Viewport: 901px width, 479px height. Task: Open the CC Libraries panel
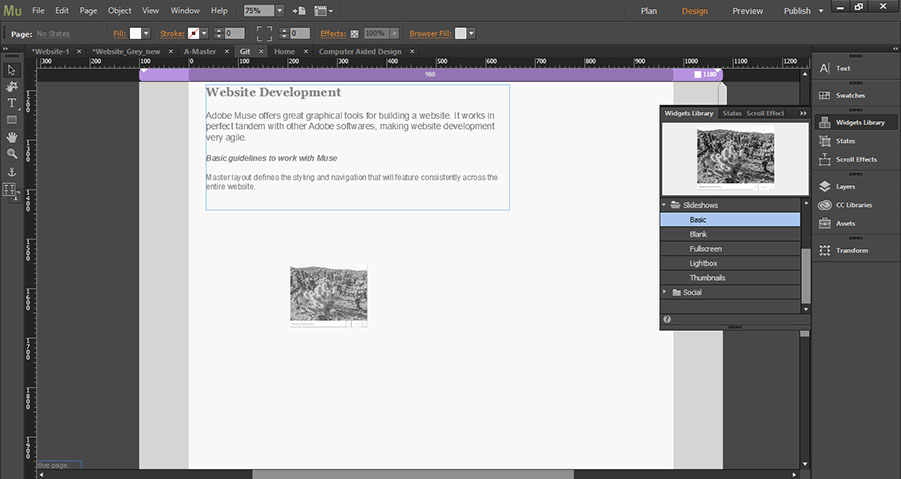point(853,205)
